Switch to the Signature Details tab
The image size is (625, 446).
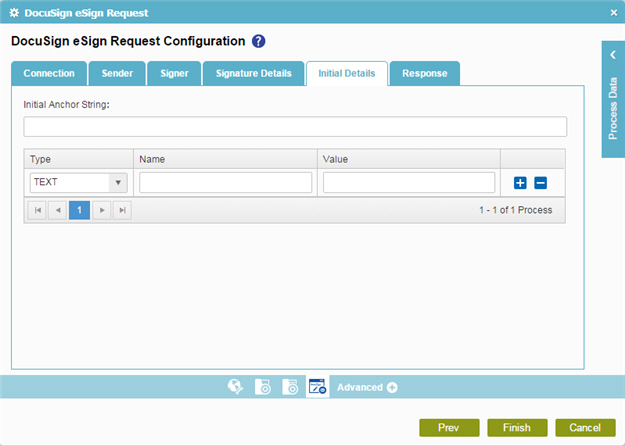coord(254,73)
